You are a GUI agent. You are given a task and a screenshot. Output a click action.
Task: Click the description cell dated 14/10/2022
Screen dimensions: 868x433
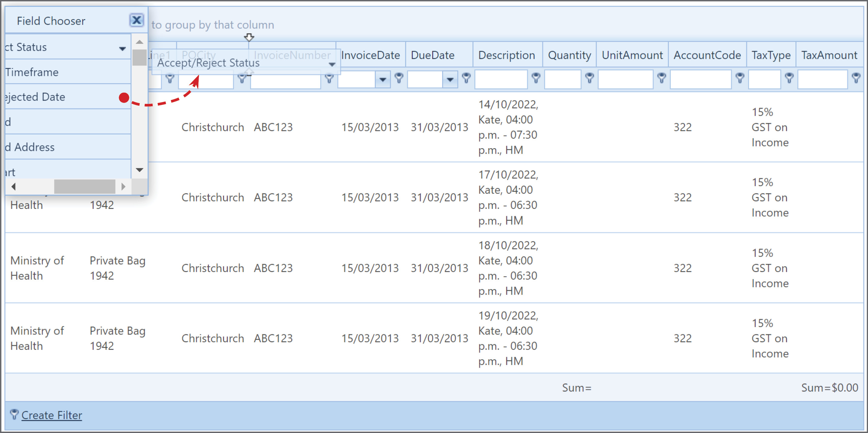click(x=508, y=127)
